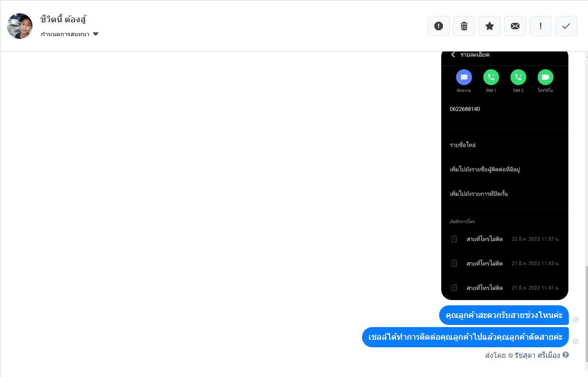The image size is (588, 377).
Task: Check delivery status icon beside last message
Action: point(576,341)
